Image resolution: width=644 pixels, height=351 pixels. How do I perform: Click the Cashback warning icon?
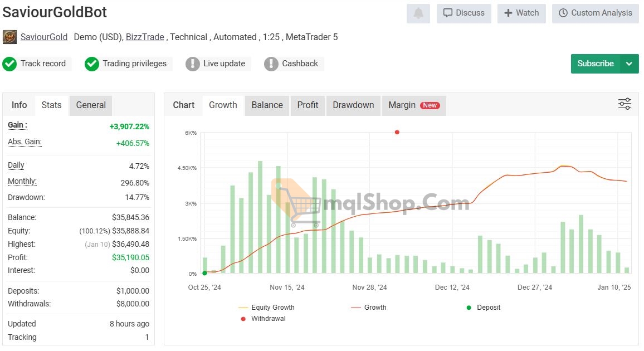point(271,64)
